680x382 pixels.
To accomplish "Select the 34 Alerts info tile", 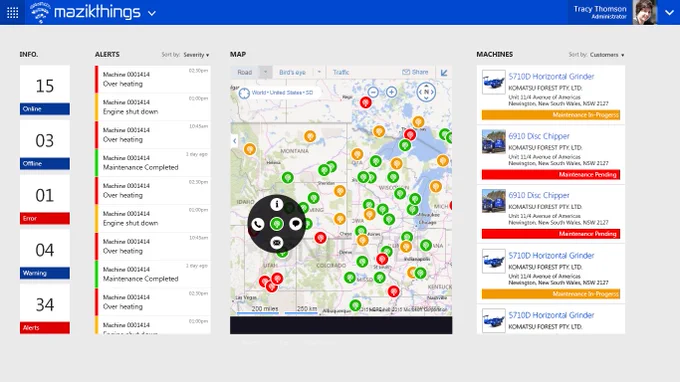I will 45,309.
